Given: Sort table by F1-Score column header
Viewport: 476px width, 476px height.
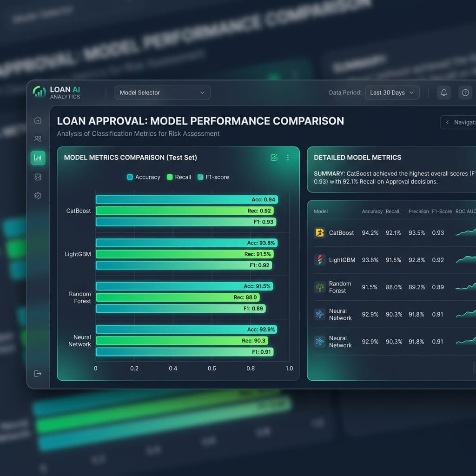Looking at the screenshot, I should pyautogui.click(x=442, y=212).
